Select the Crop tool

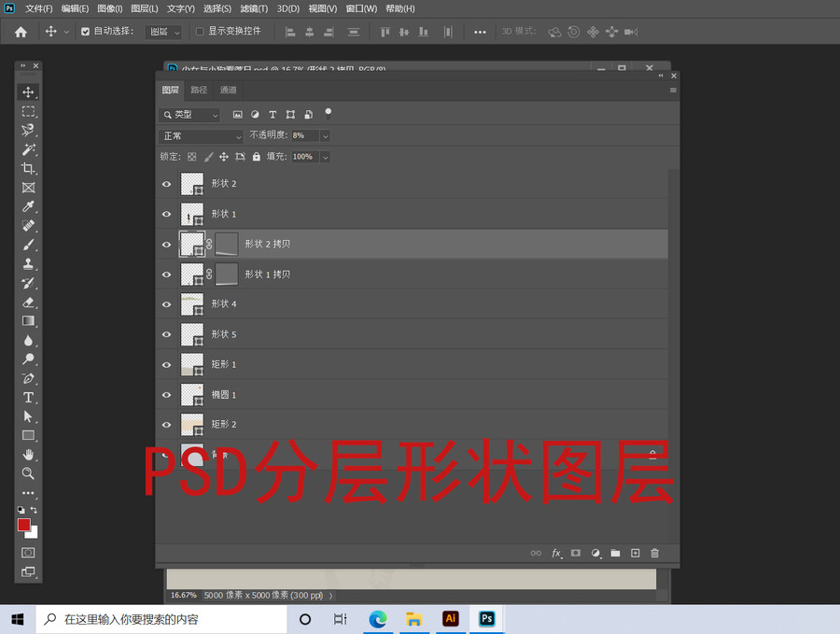click(x=28, y=168)
